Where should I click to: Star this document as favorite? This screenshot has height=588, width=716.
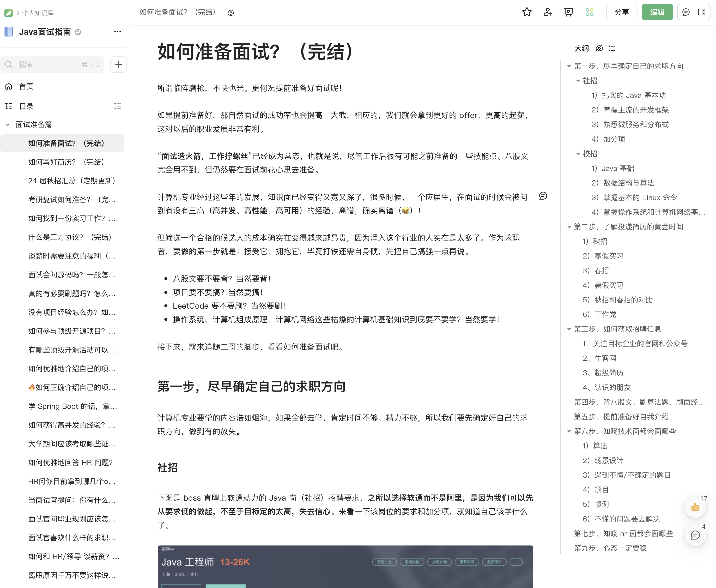click(x=527, y=12)
